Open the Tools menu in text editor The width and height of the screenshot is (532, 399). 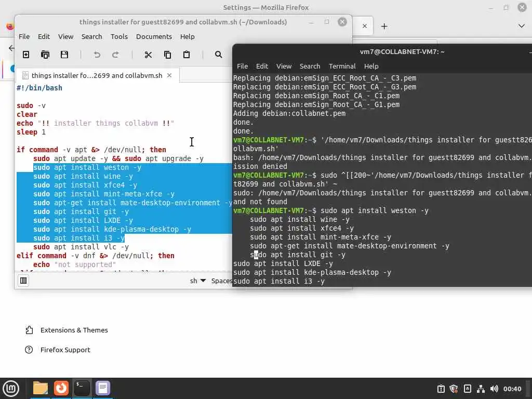click(x=119, y=37)
